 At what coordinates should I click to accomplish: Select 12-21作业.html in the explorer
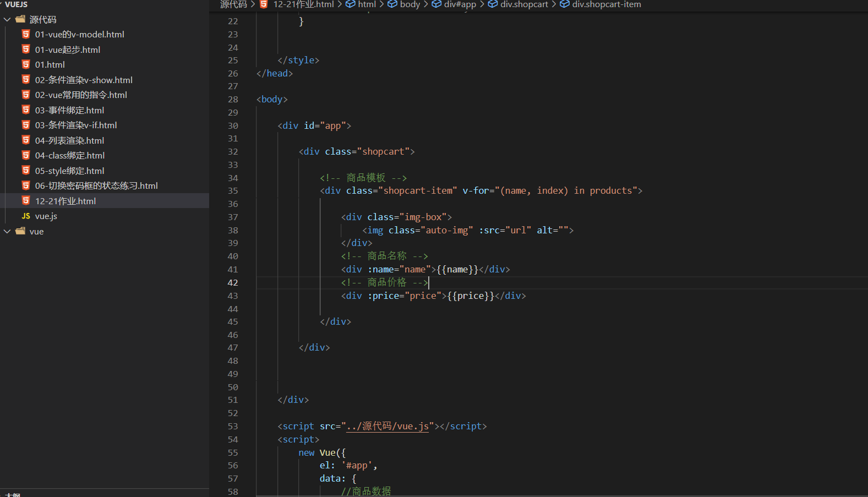point(65,201)
